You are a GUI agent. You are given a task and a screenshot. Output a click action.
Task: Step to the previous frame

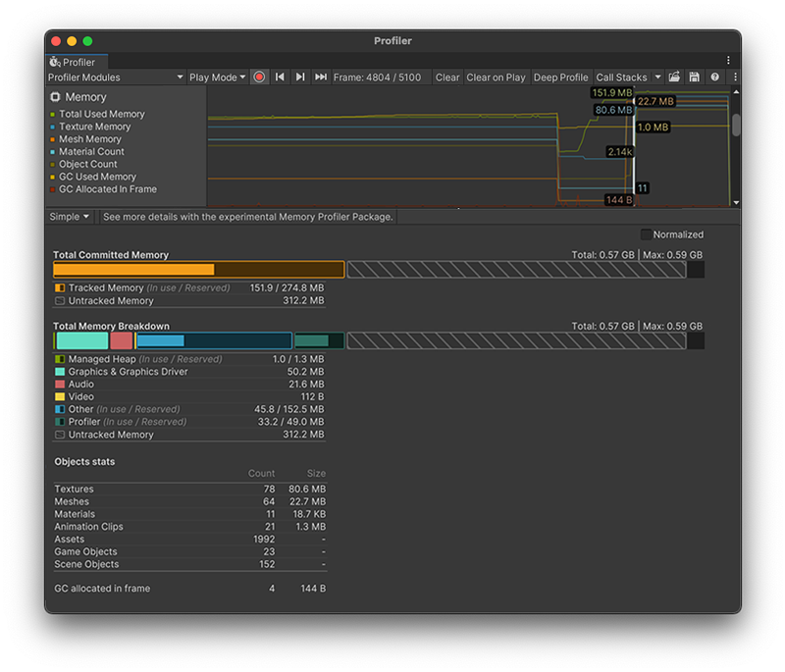point(280,77)
